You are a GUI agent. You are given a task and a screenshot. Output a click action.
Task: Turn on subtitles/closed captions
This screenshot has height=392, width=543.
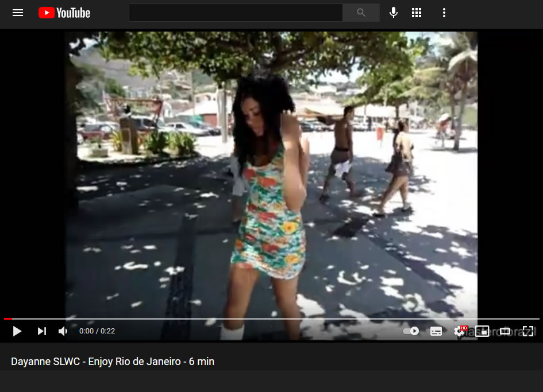click(x=436, y=331)
